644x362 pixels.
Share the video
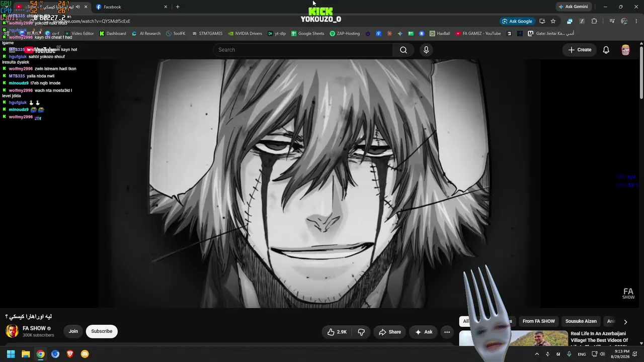tap(390, 332)
